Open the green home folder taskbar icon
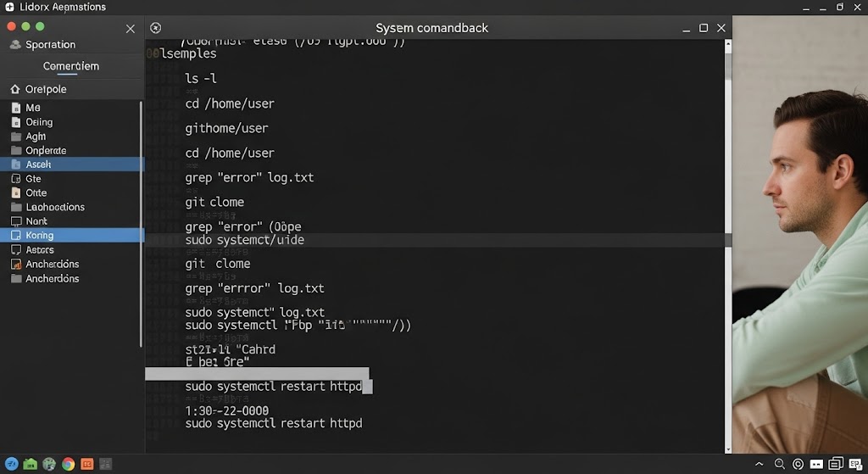 (x=31, y=464)
